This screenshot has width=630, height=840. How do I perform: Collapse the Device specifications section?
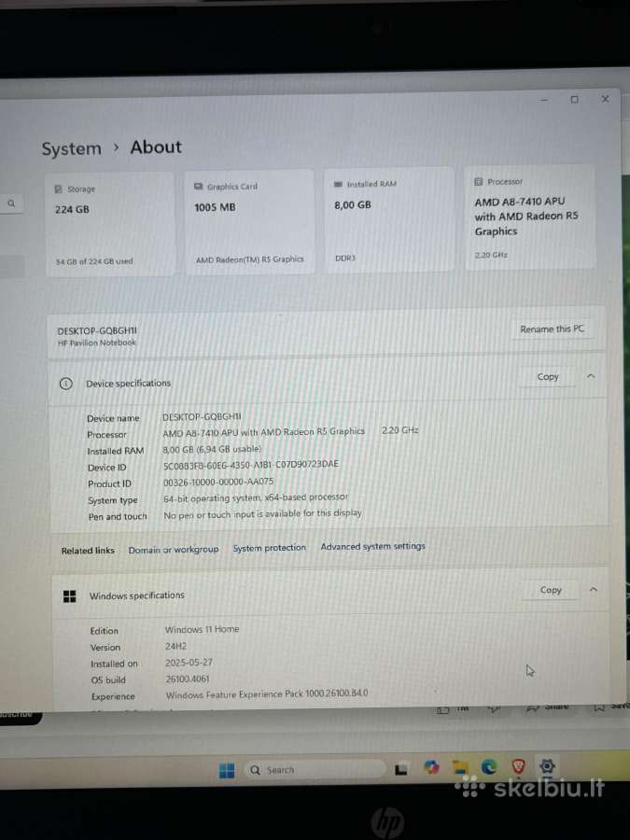[591, 376]
